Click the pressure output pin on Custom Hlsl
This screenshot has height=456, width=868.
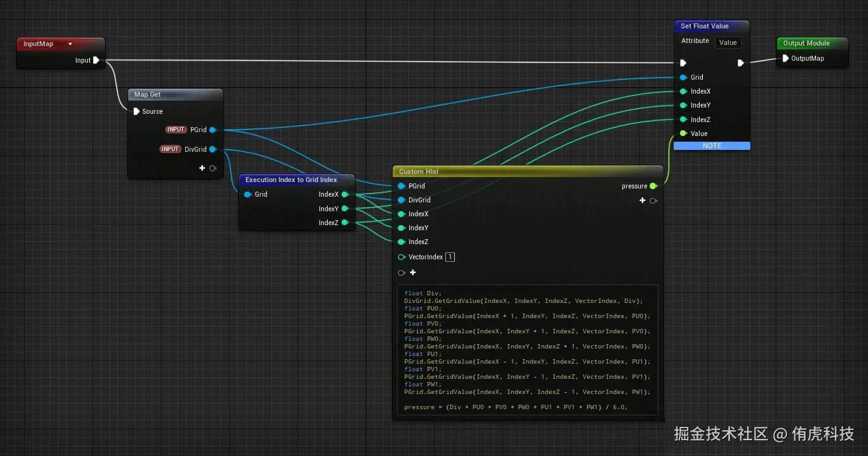pos(653,186)
